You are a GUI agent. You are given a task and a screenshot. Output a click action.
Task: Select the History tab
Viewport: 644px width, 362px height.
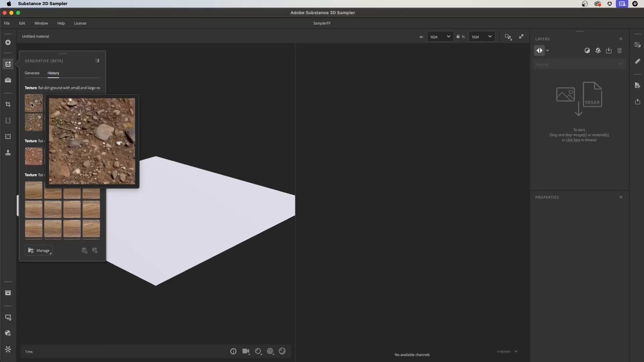(53, 73)
